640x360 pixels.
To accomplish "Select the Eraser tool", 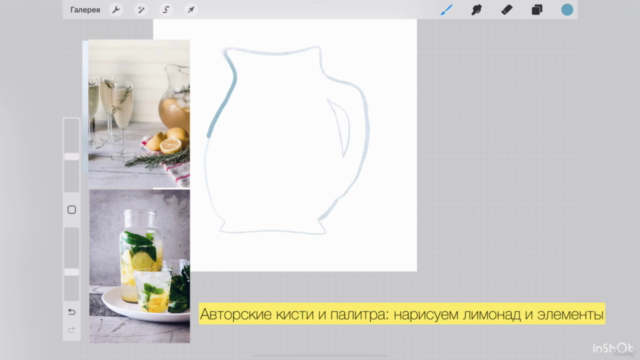I will (507, 10).
